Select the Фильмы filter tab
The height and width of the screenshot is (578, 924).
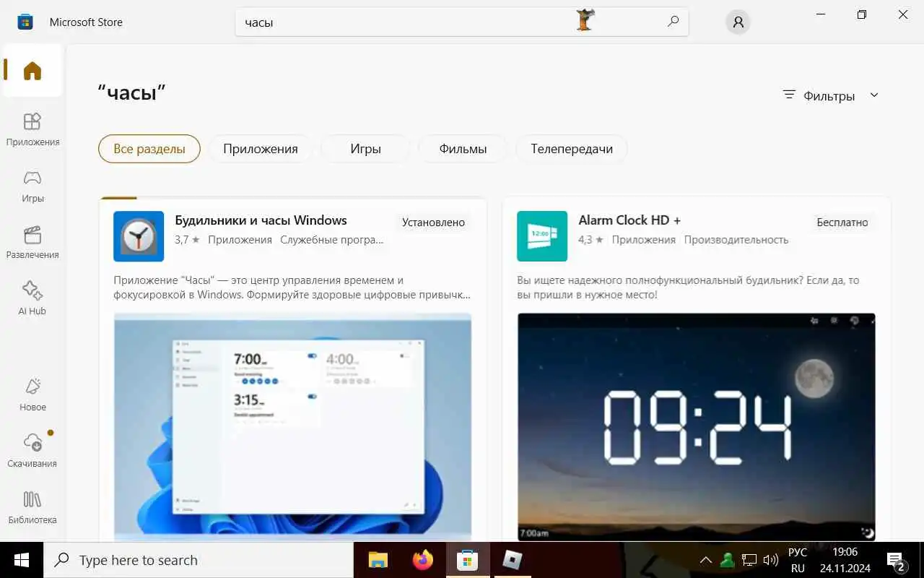pyautogui.click(x=463, y=149)
